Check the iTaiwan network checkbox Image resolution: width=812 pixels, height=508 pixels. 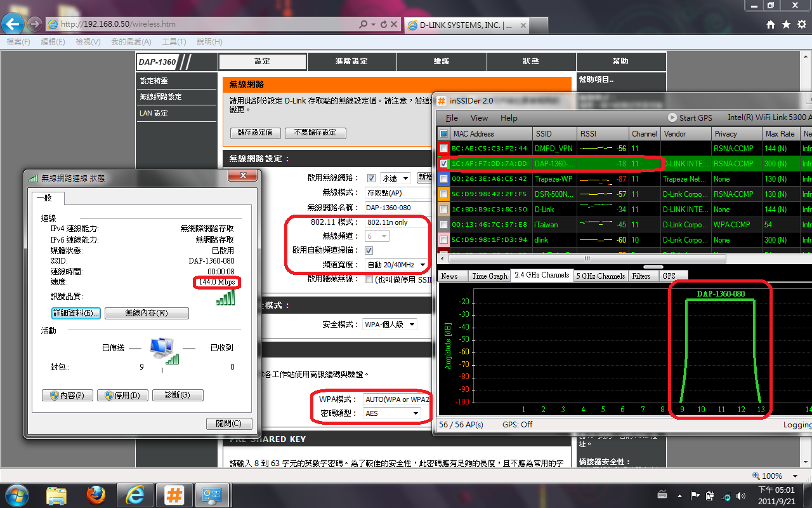click(x=444, y=225)
